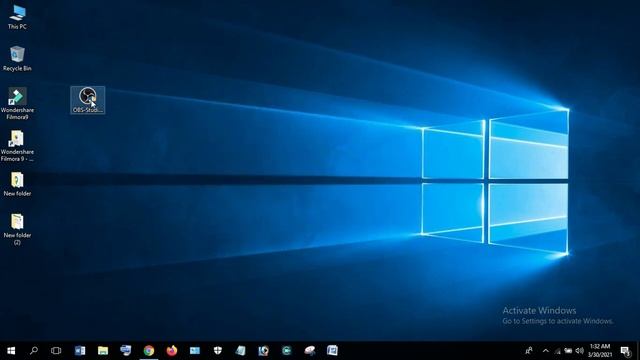Select the This PC desktop icon

click(17, 18)
